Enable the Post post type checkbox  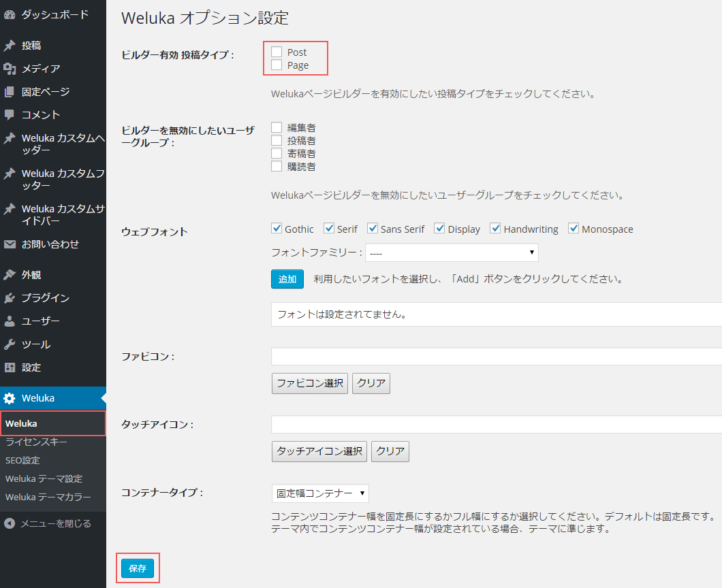pyautogui.click(x=277, y=52)
